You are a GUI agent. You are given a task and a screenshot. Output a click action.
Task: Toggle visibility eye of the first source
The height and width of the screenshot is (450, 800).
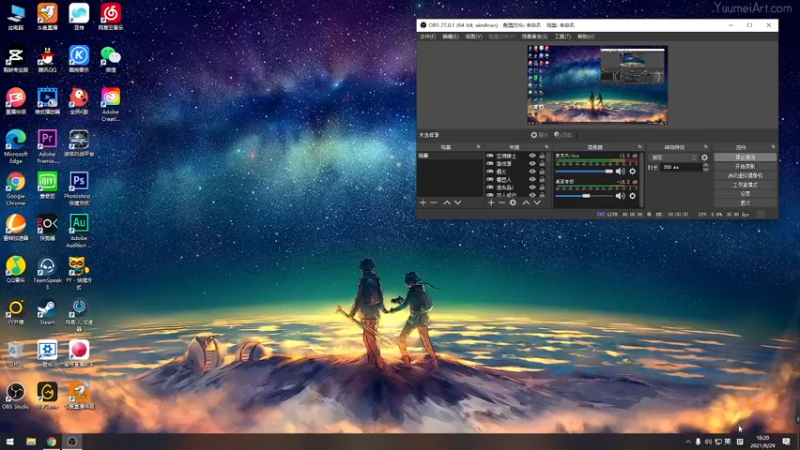(x=532, y=156)
